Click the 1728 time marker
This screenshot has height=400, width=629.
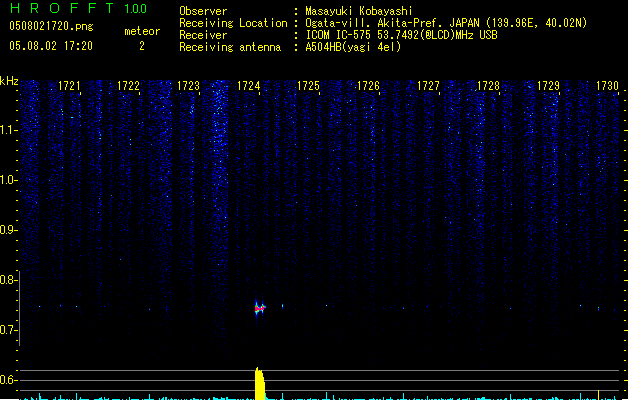click(488, 87)
